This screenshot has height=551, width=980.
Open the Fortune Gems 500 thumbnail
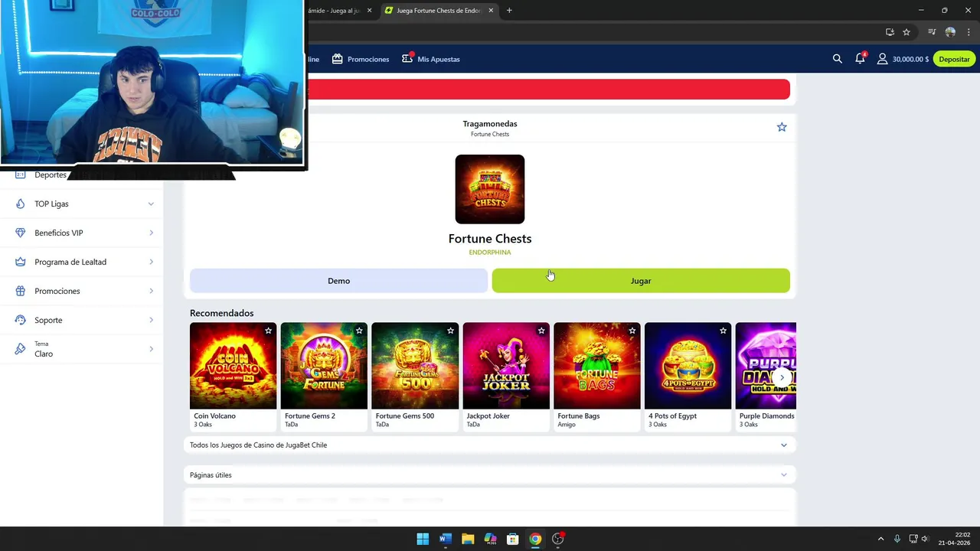(415, 366)
